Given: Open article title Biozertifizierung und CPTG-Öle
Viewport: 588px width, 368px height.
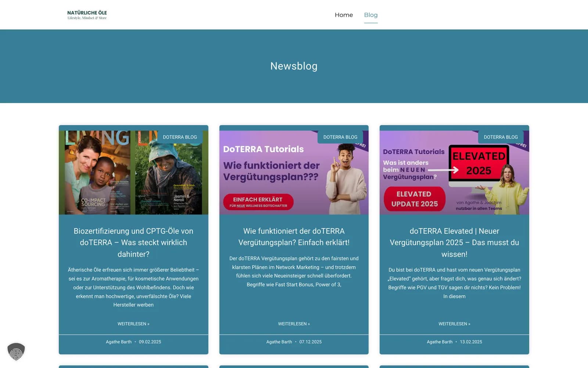Looking at the screenshot, I should coord(133,243).
